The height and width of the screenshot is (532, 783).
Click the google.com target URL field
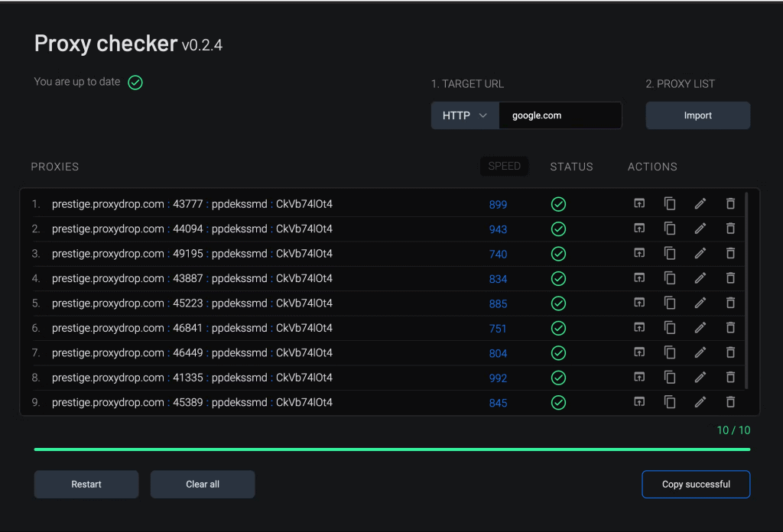[560, 115]
